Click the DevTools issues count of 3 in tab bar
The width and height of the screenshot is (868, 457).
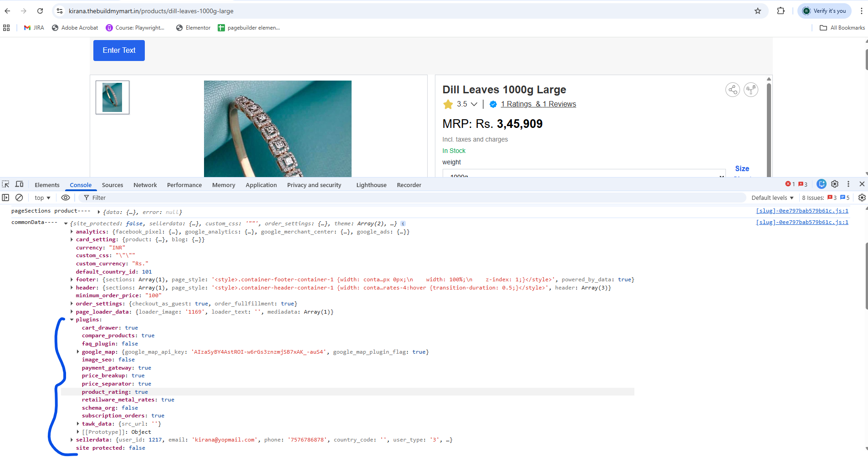(803, 184)
